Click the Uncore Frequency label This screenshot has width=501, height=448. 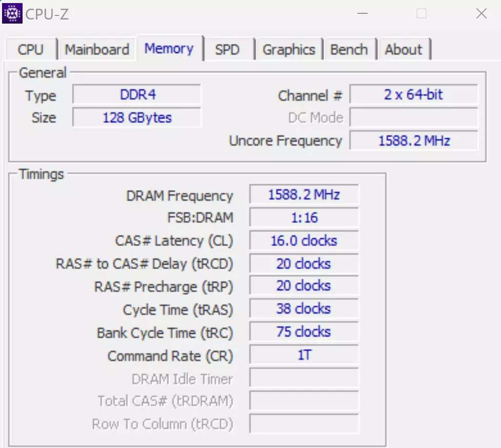coord(285,141)
